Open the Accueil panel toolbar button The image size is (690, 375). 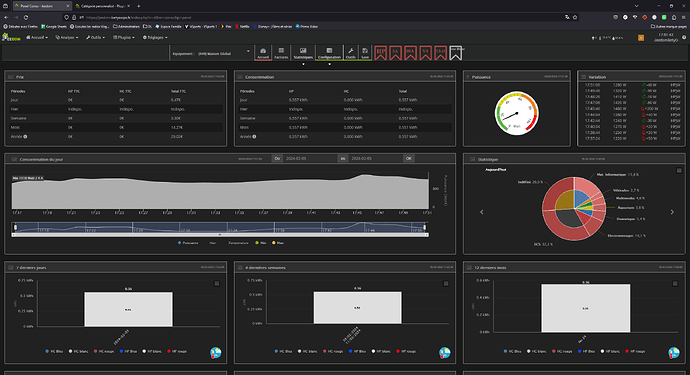tap(263, 53)
